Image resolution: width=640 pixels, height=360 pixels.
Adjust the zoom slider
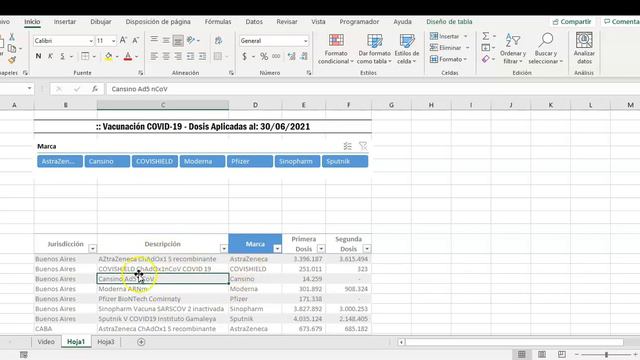pyautogui.click(x=607, y=355)
